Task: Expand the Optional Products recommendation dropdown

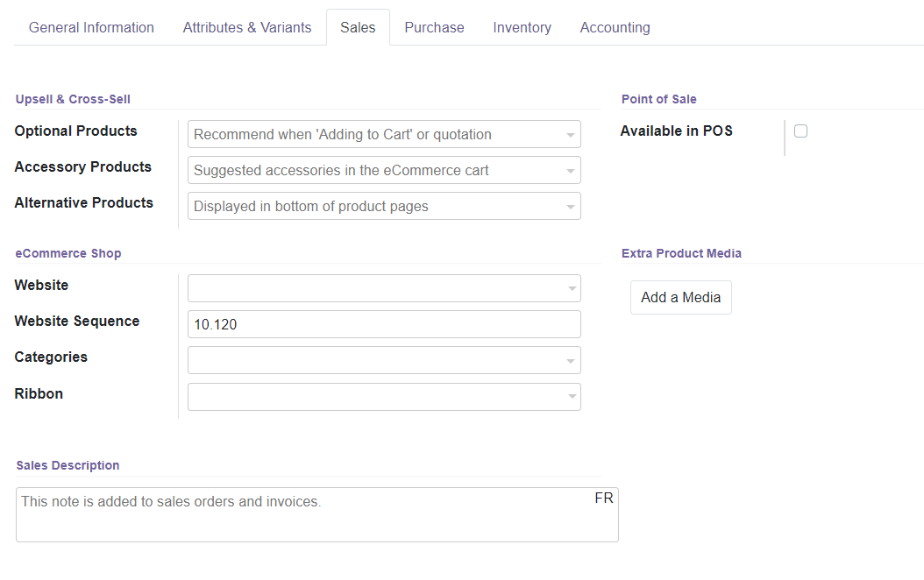Action: coord(384,134)
